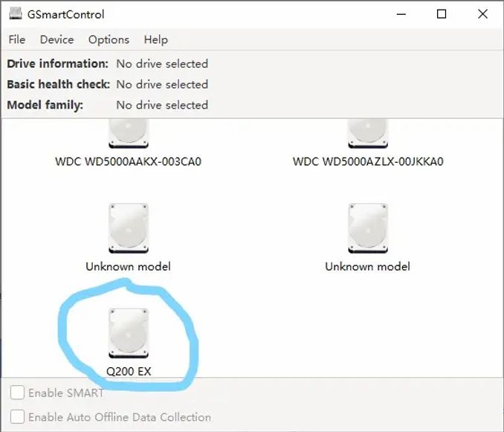Click the GSmartControl title bar app icon

pyautogui.click(x=16, y=13)
